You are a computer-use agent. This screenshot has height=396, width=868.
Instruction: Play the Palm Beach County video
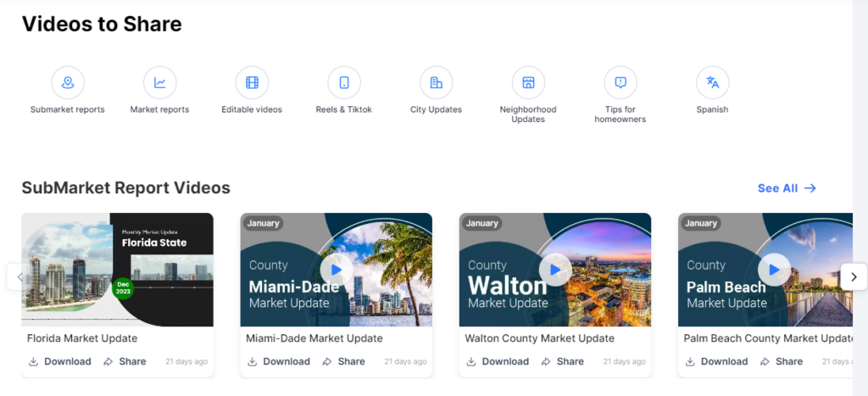coord(774,270)
